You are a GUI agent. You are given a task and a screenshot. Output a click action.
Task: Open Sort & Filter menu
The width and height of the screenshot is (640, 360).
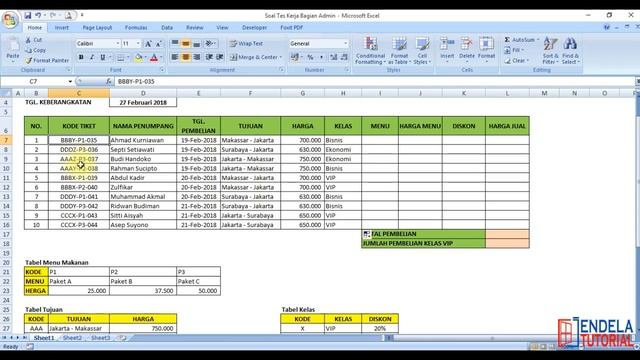550,51
